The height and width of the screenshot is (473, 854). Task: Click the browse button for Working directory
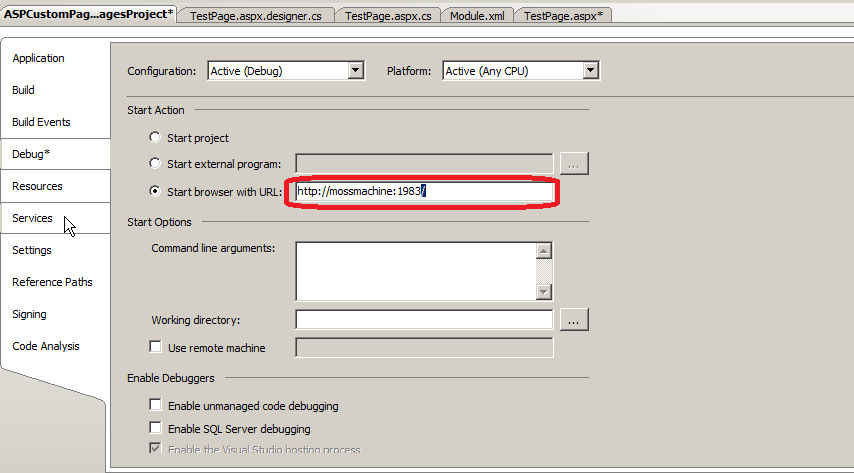pyautogui.click(x=574, y=320)
